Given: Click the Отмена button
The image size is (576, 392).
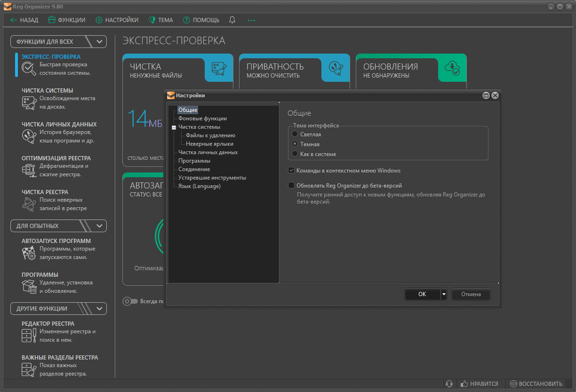Looking at the screenshot, I should point(471,294).
